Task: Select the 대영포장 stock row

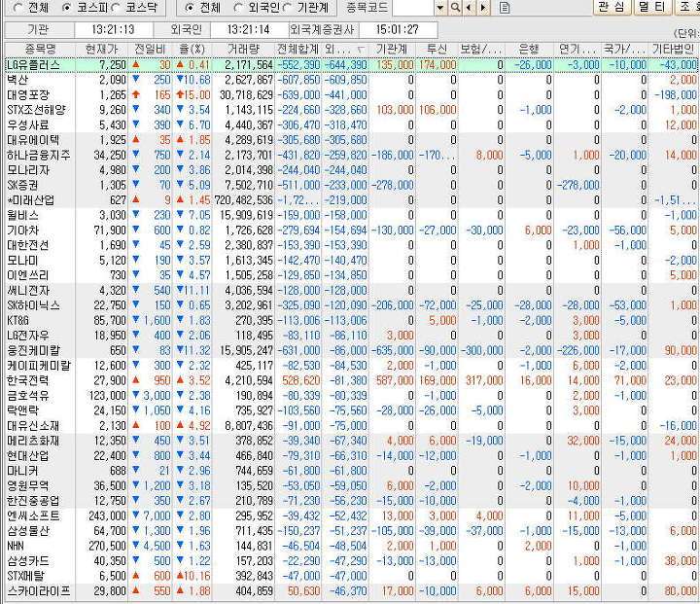Action: click(351, 95)
